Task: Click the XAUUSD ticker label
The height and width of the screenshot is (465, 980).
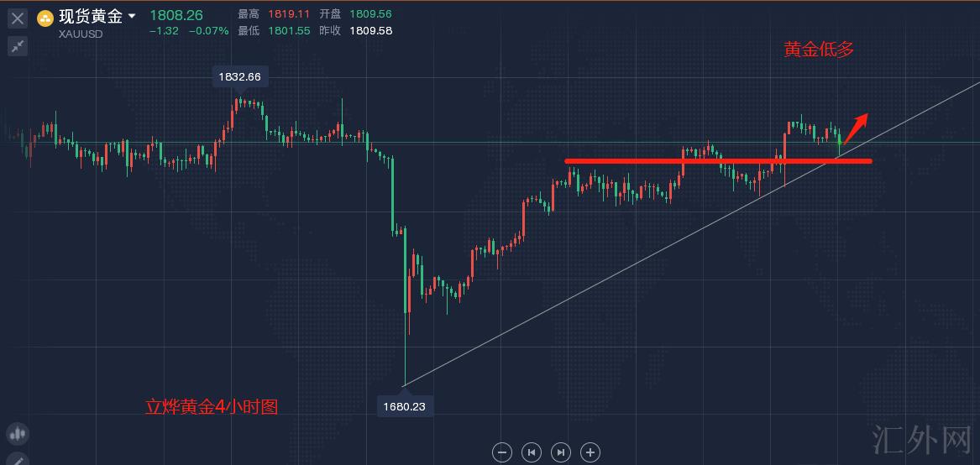Action: pyautogui.click(x=81, y=34)
